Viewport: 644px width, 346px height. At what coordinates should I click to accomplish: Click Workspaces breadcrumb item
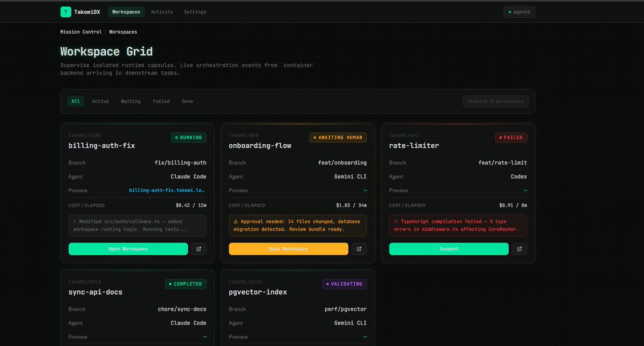123,32
